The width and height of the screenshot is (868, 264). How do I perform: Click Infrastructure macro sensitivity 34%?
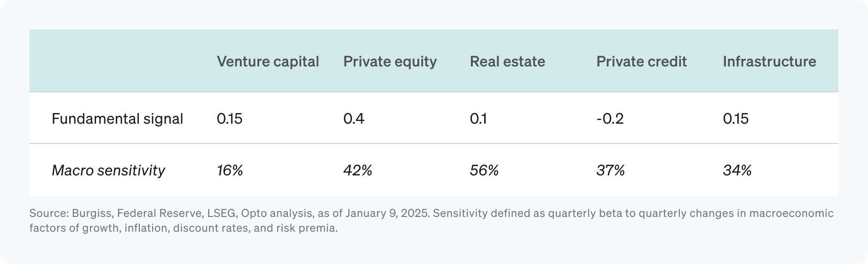[737, 170]
